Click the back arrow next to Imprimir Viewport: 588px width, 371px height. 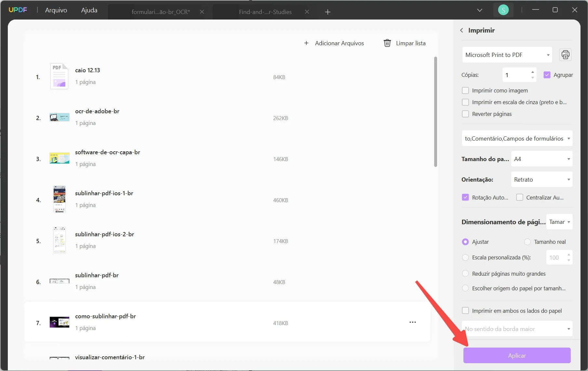[x=461, y=30]
